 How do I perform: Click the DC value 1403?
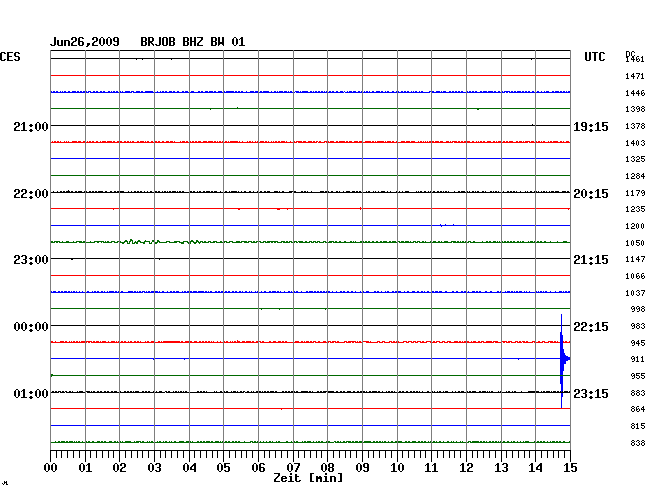(635, 143)
